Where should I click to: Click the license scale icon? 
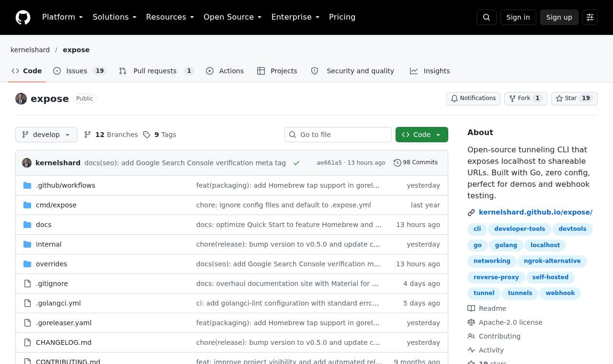[471, 322]
